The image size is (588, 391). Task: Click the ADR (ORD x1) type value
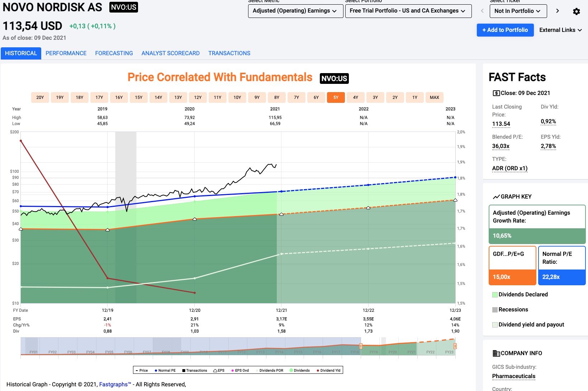tap(510, 168)
